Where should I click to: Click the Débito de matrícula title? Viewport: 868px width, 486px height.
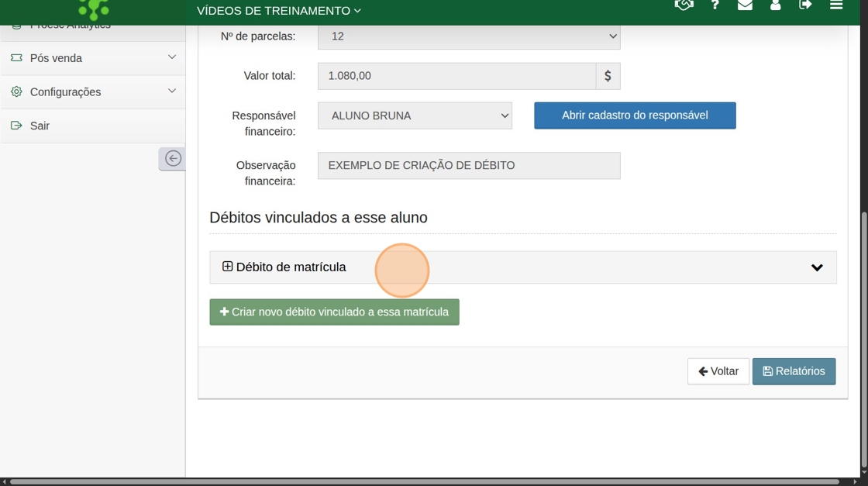291,267
